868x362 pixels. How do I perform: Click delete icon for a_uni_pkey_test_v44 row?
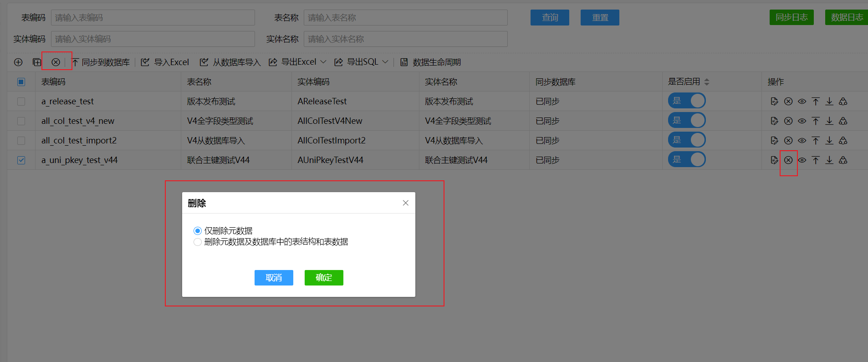[x=788, y=160]
